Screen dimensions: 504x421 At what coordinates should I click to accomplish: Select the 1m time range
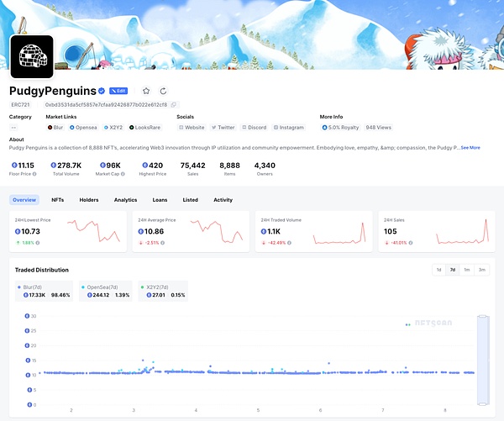point(466,270)
